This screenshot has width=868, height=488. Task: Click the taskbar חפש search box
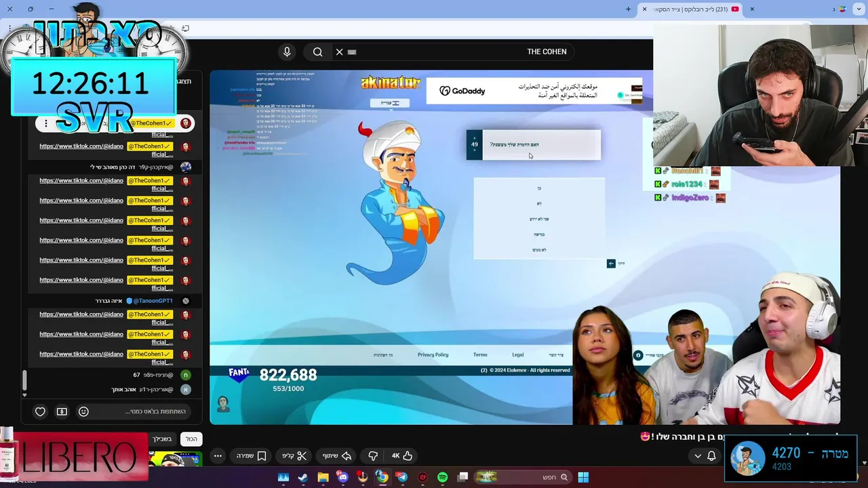pyautogui.click(x=522, y=477)
